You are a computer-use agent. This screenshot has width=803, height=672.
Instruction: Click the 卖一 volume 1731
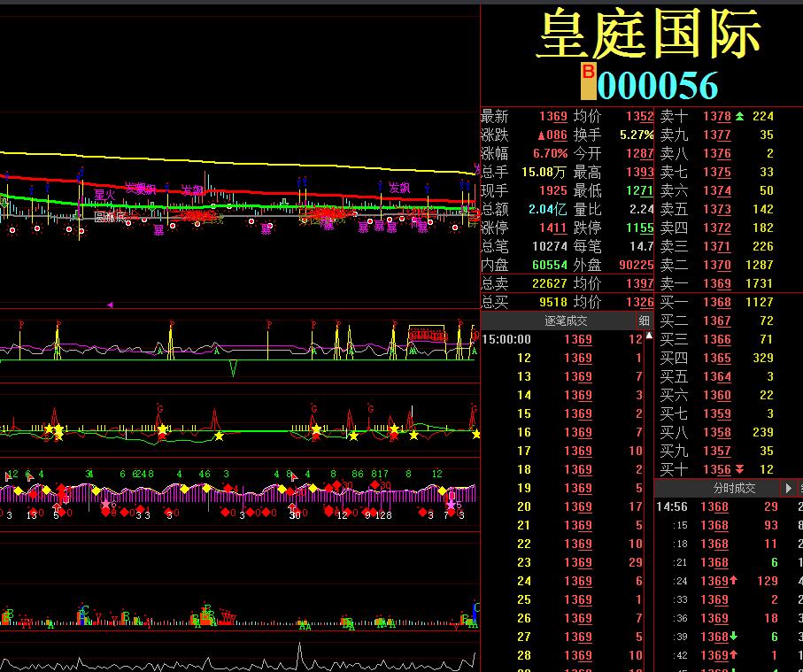(x=759, y=283)
